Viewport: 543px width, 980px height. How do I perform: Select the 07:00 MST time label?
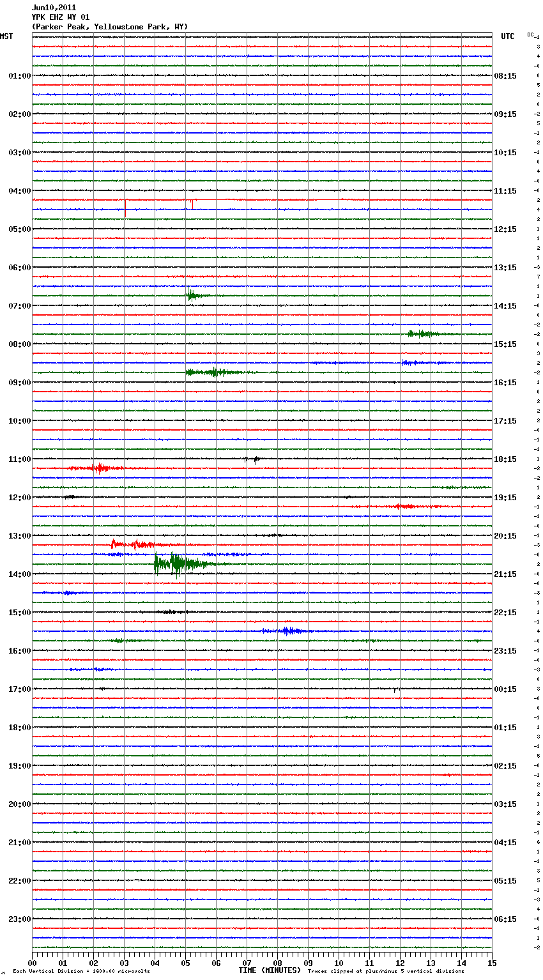pos(20,306)
